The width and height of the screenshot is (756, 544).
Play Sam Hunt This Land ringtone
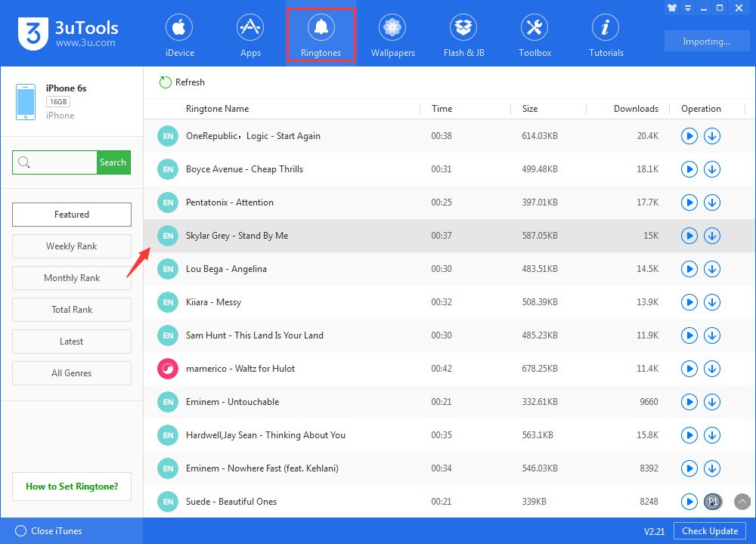(x=689, y=335)
